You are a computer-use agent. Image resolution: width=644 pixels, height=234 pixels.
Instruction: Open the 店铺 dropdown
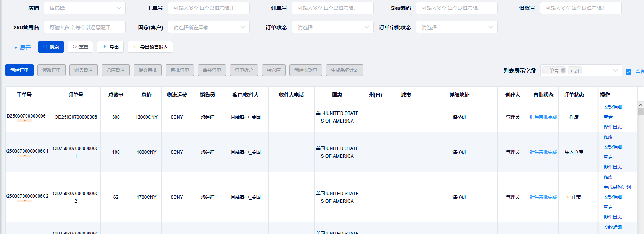(84, 8)
